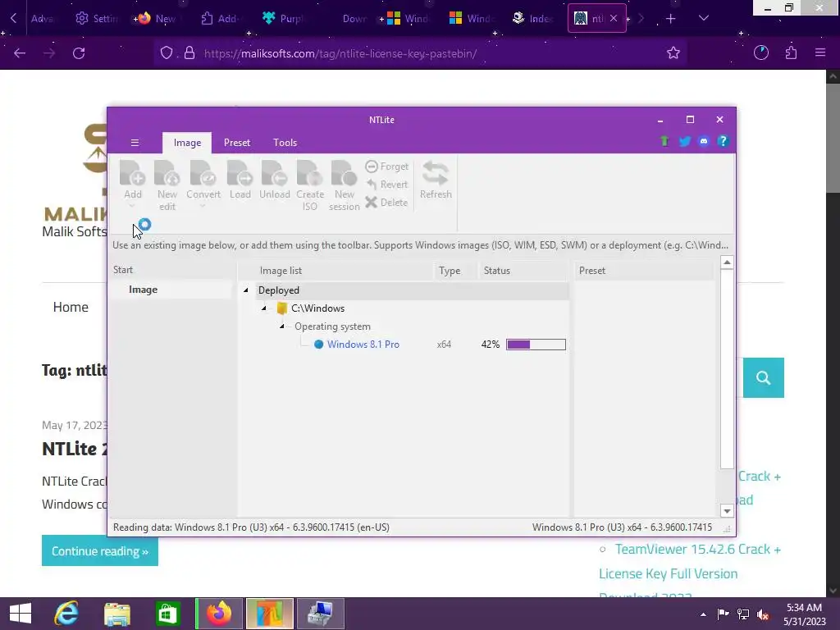Click the Home link on webpage
The height and width of the screenshot is (630, 840).
[71, 307]
